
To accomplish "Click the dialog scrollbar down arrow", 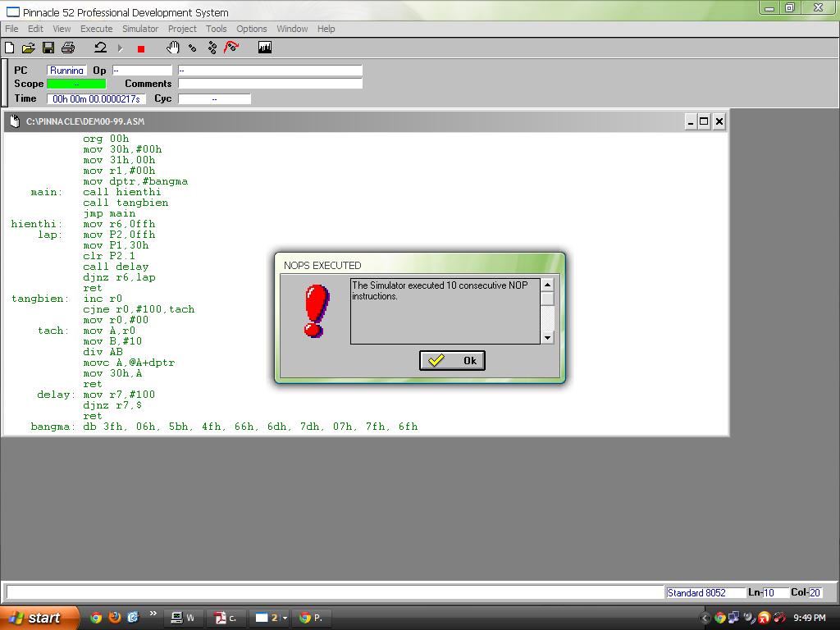I will pyautogui.click(x=547, y=337).
